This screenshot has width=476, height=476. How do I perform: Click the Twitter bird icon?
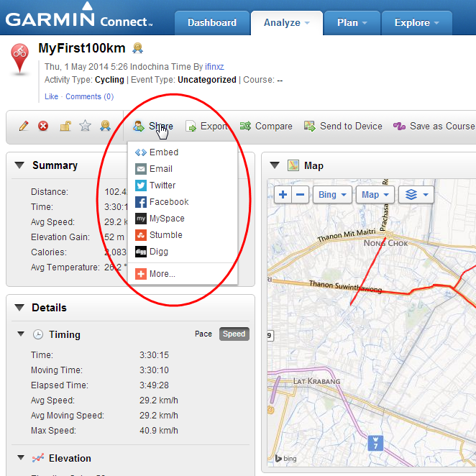(x=141, y=186)
